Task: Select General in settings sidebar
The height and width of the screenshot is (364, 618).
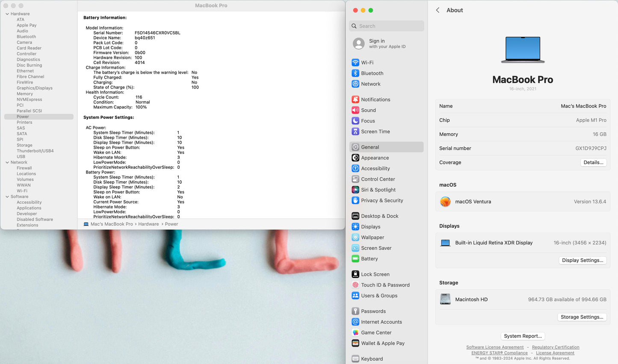Action: tap(387, 147)
